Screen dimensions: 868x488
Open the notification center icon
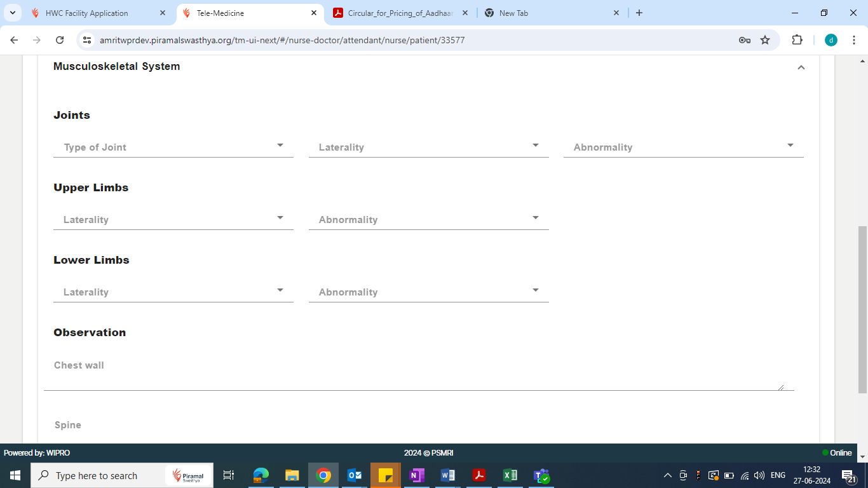(x=848, y=475)
